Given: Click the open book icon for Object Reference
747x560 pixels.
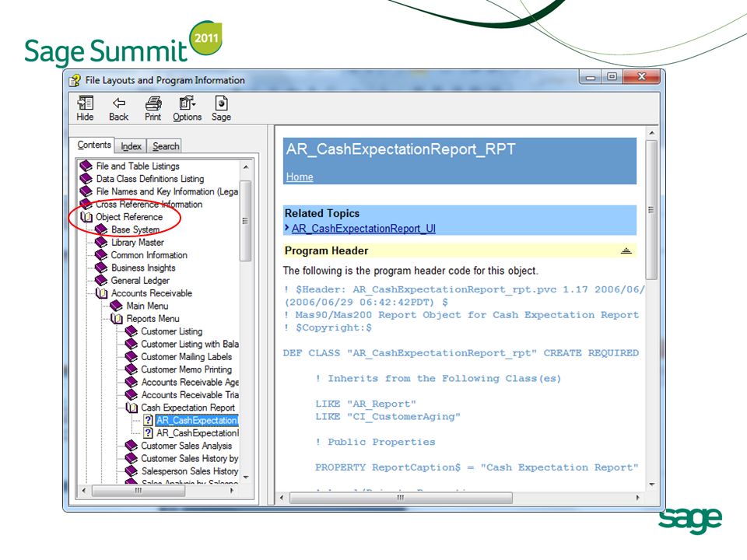Looking at the screenshot, I should tap(86, 217).
